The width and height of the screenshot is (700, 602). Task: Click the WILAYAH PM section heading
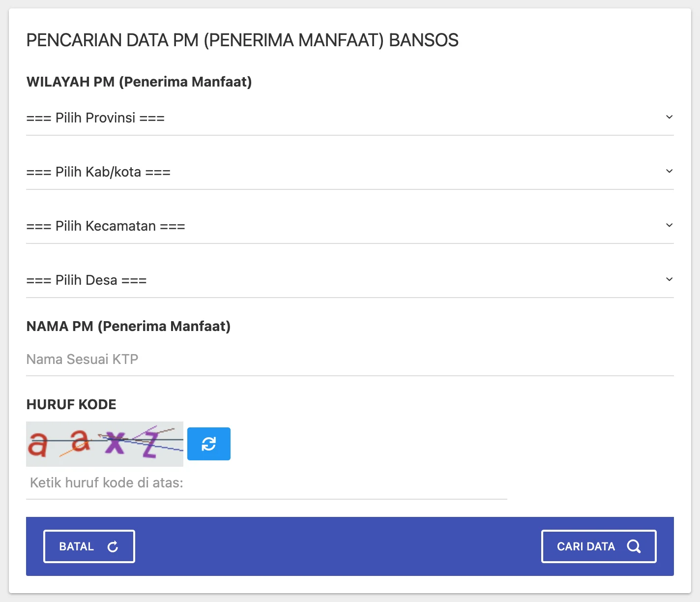[139, 82]
